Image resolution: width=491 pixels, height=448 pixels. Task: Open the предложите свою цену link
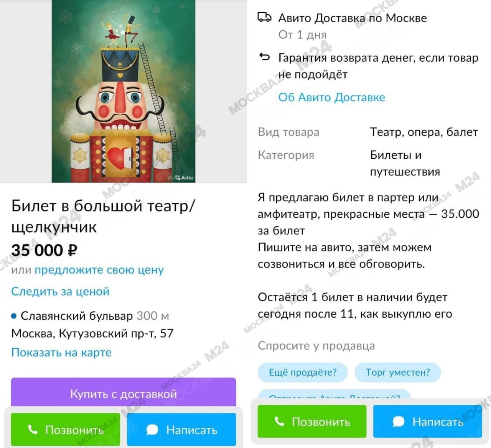(x=99, y=270)
